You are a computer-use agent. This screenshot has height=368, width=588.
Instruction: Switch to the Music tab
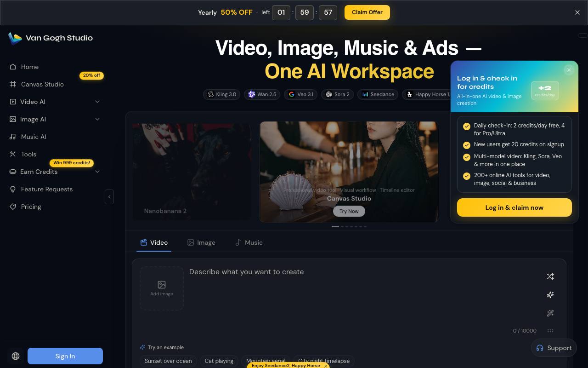(x=249, y=242)
